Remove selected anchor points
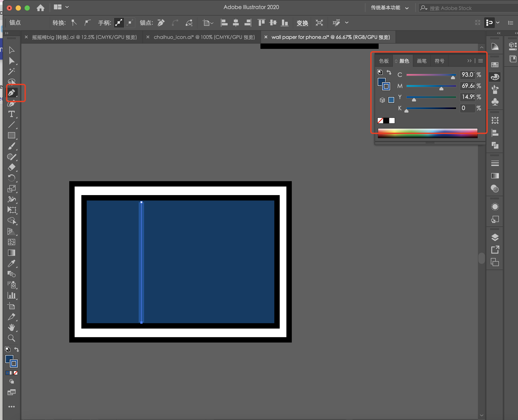The image size is (518, 420). (161, 23)
